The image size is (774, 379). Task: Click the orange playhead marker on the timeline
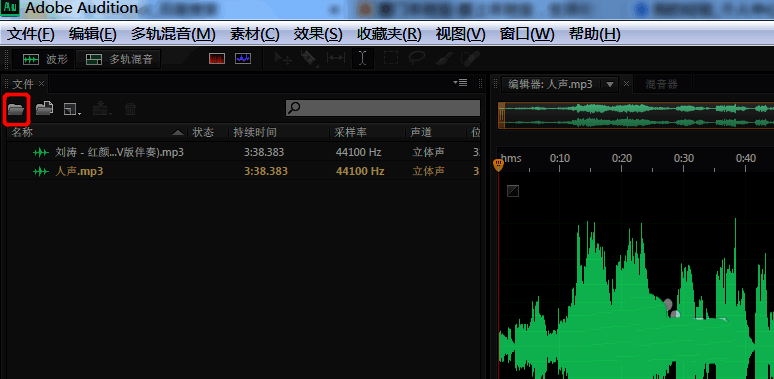click(x=499, y=165)
